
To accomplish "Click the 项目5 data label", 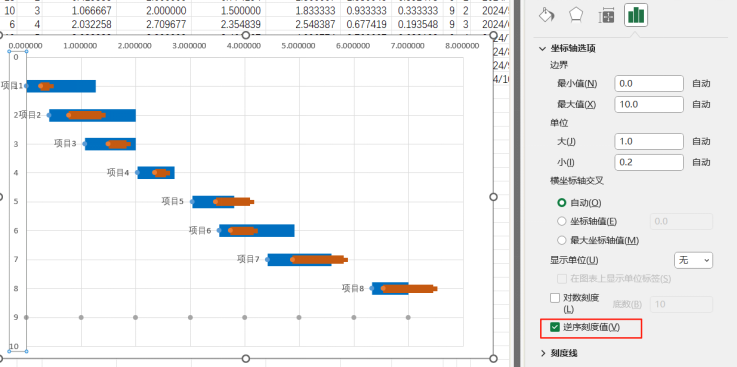I will 172,201.
